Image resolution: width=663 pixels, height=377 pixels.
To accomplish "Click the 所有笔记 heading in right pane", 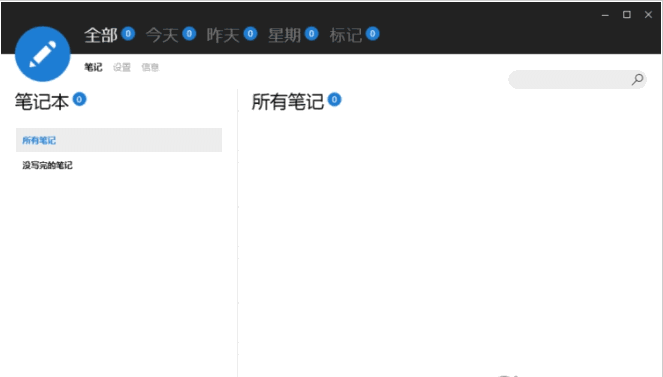I will pos(288,102).
